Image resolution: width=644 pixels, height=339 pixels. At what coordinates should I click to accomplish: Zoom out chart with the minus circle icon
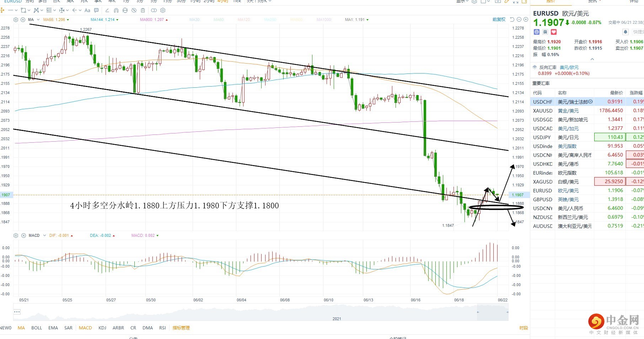pyautogui.click(x=519, y=20)
